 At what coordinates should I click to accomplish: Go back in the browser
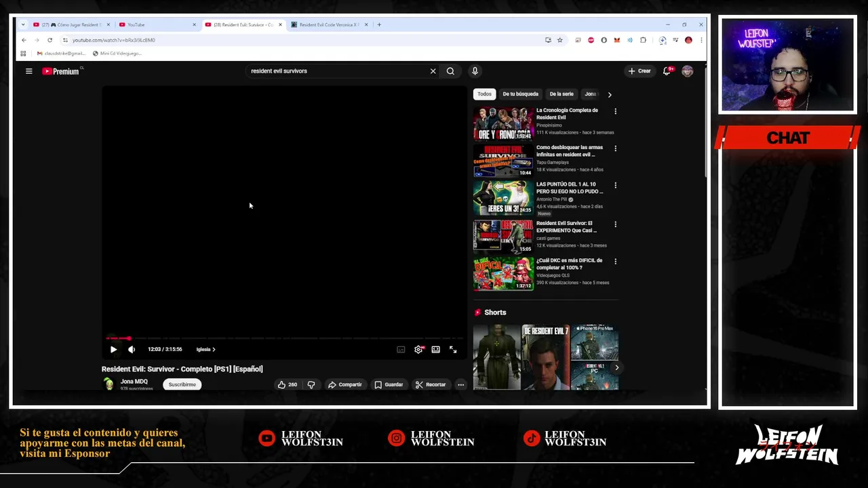click(x=24, y=40)
